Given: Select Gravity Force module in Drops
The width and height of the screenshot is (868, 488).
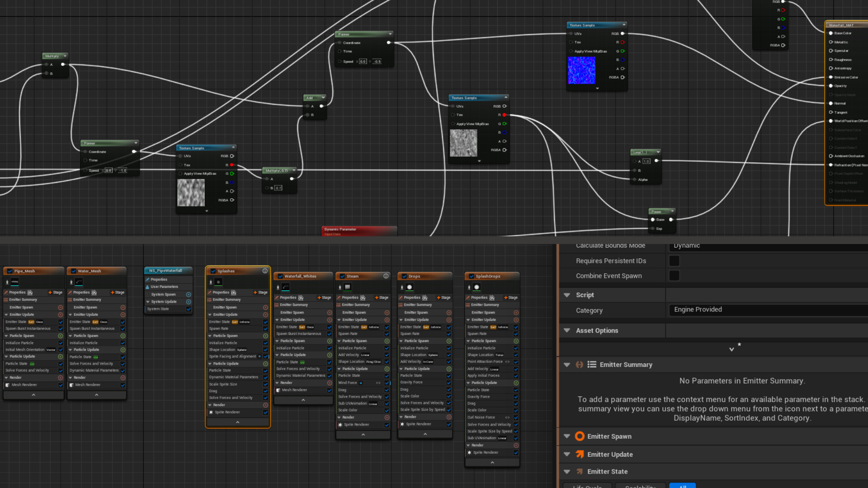Looking at the screenshot, I should tap(411, 382).
